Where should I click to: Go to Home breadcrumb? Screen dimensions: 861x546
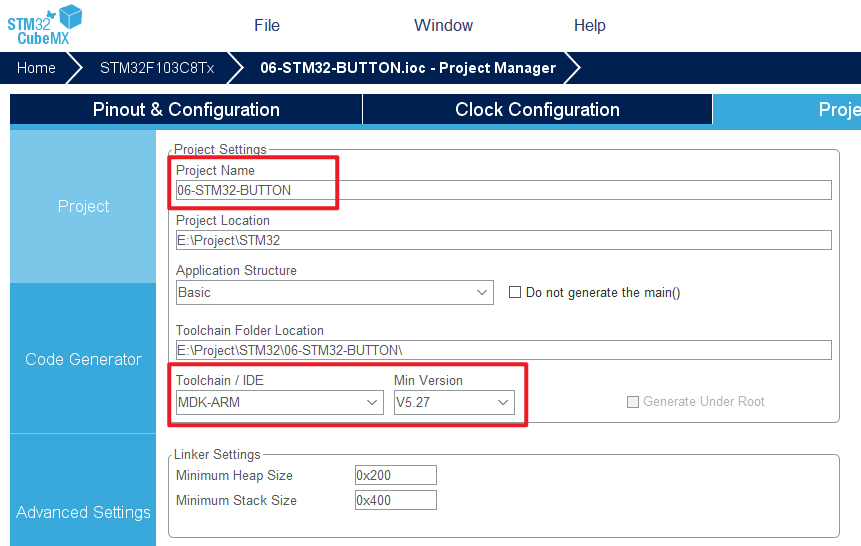(37, 68)
